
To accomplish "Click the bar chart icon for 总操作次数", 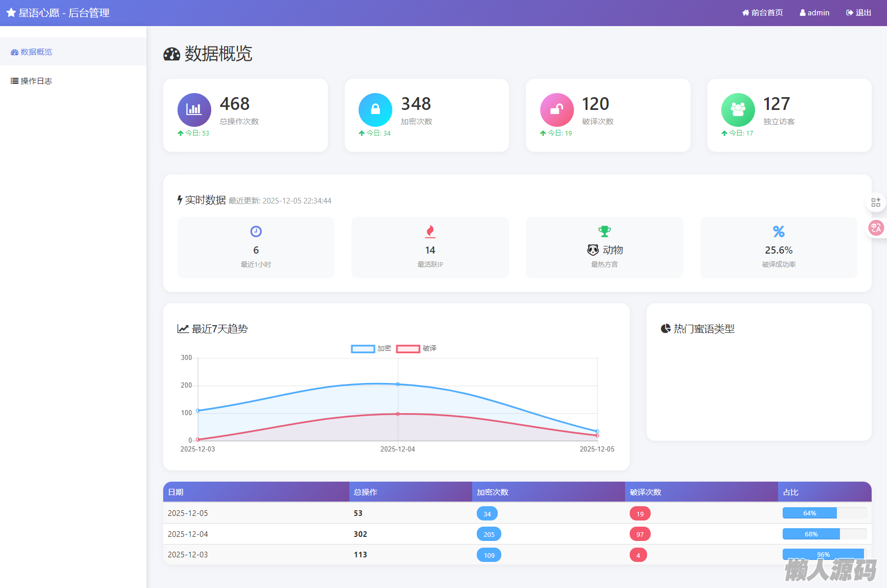I will 194,109.
